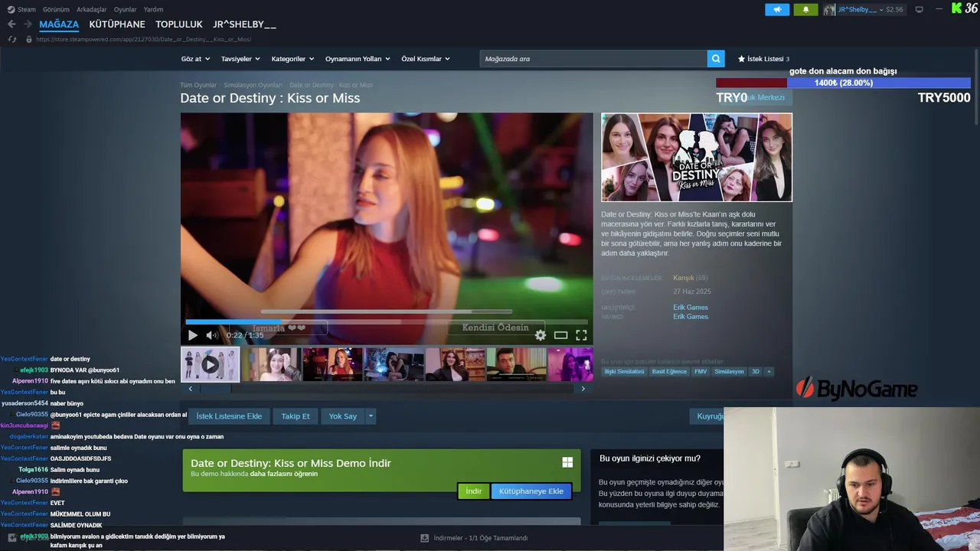980x551 pixels.
Task: Select the Simülasyon tag
Action: click(729, 371)
